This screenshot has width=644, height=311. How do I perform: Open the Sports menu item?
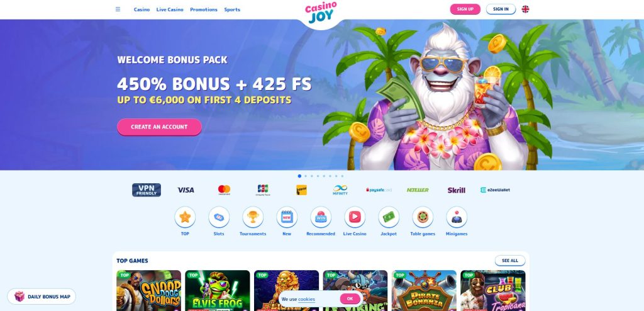tap(232, 9)
